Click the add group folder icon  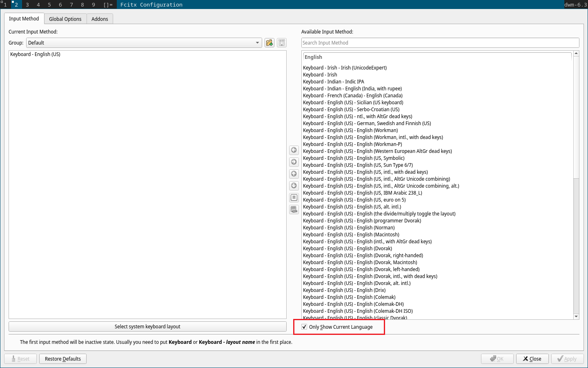(x=269, y=43)
